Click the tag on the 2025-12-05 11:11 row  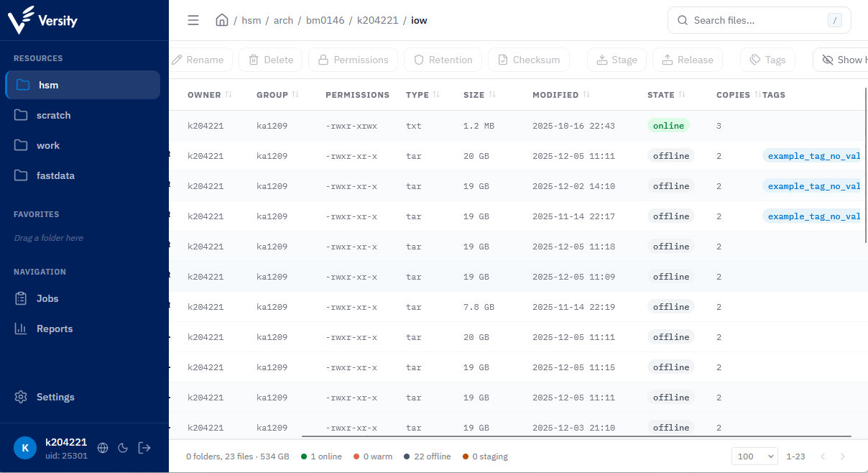(812, 156)
